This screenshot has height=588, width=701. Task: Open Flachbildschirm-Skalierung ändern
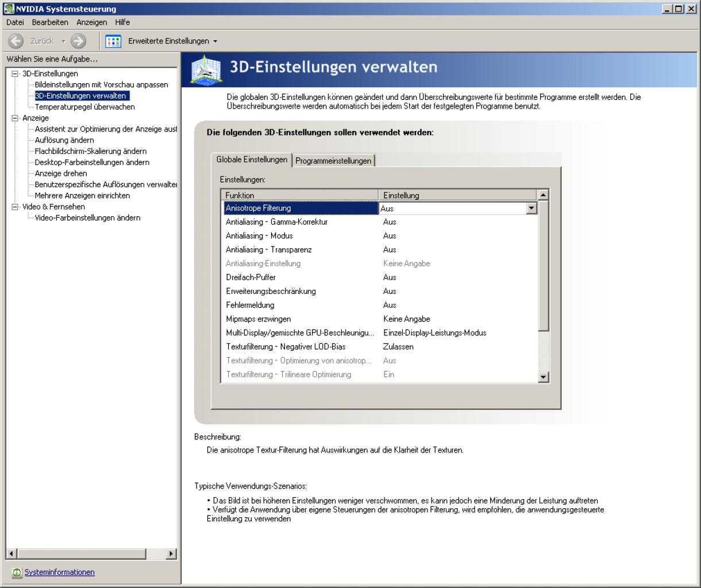pyautogui.click(x=90, y=151)
